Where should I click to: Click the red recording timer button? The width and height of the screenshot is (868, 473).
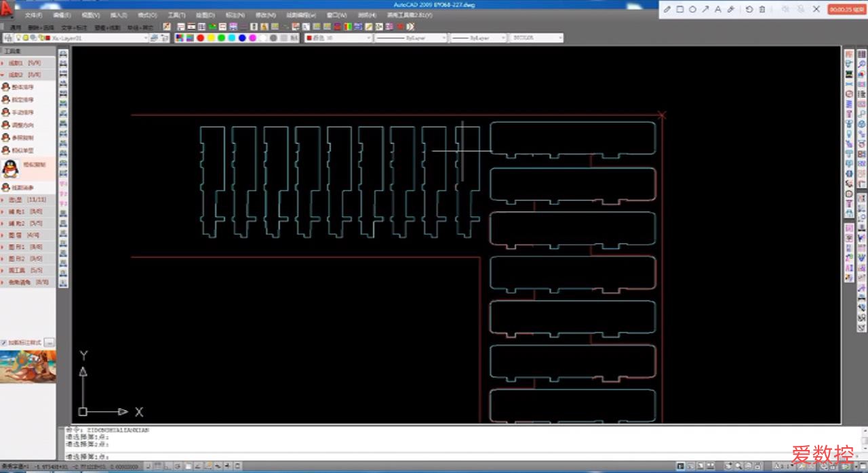844,9
